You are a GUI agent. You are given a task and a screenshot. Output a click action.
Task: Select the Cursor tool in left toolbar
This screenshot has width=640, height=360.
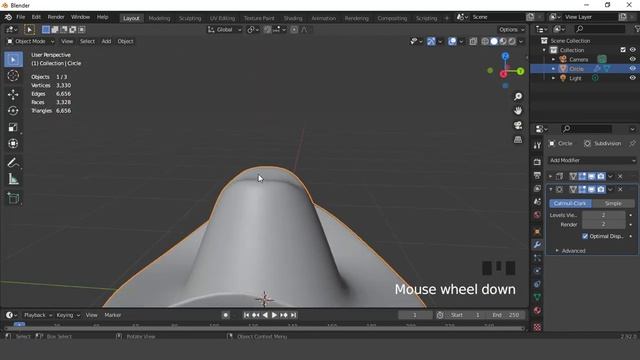13,76
